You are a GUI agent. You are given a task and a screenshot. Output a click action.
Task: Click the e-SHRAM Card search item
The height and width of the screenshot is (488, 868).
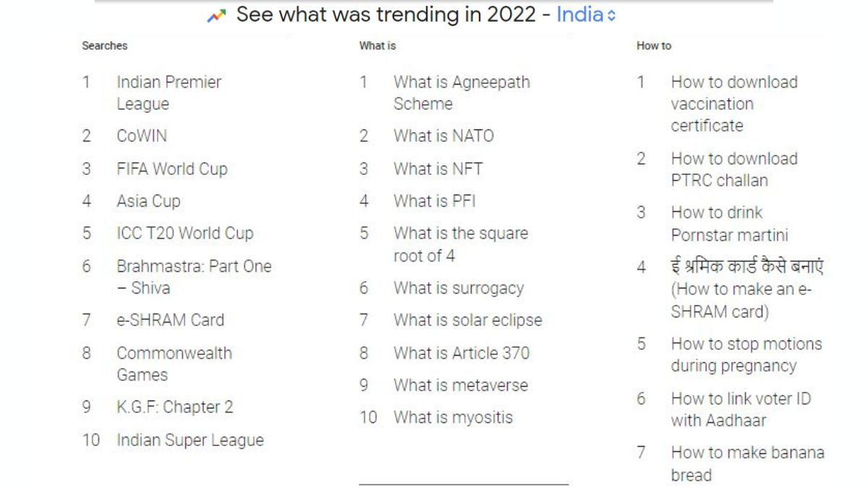click(170, 320)
